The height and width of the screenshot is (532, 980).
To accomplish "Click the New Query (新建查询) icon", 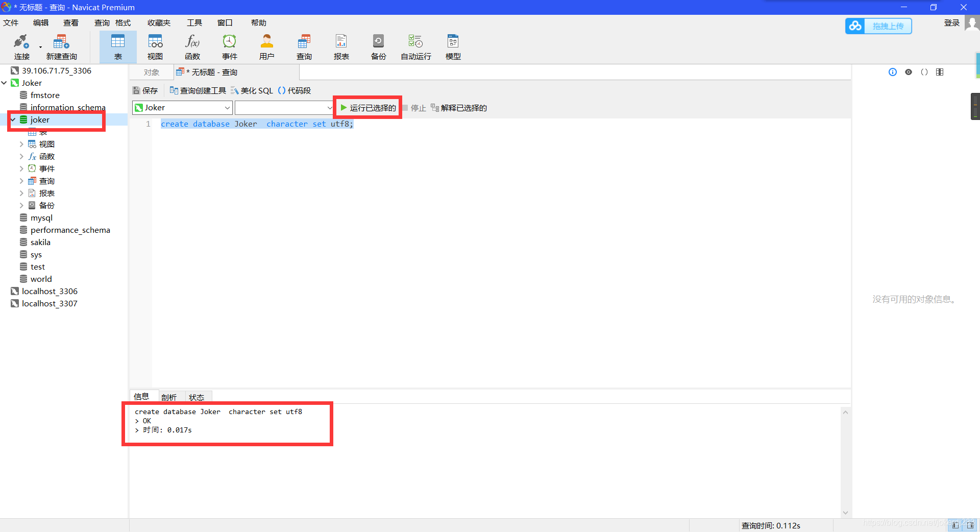I will tap(61, 47).
